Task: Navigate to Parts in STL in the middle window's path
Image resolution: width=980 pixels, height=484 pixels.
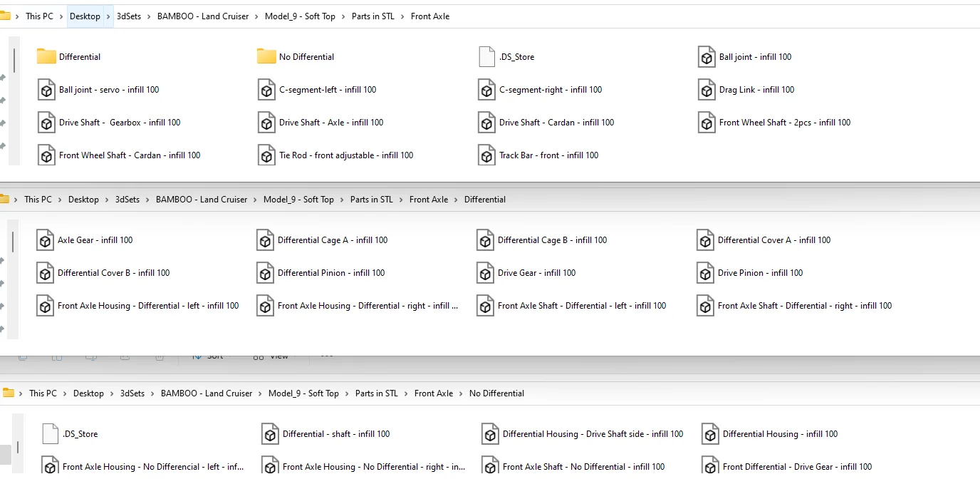Action: tap(371, 200)
